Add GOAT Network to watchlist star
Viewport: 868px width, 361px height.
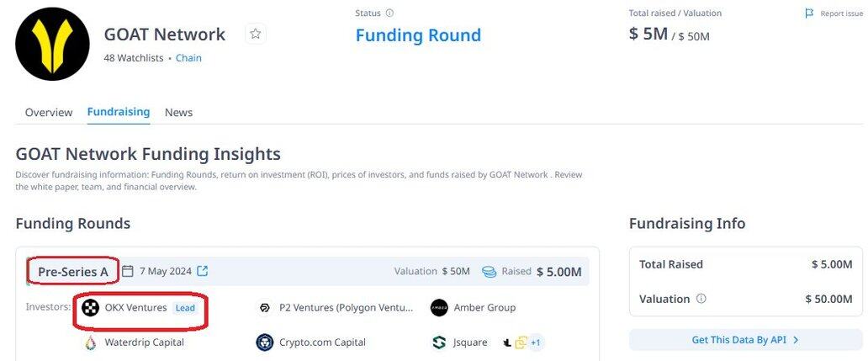pos(255,35)
